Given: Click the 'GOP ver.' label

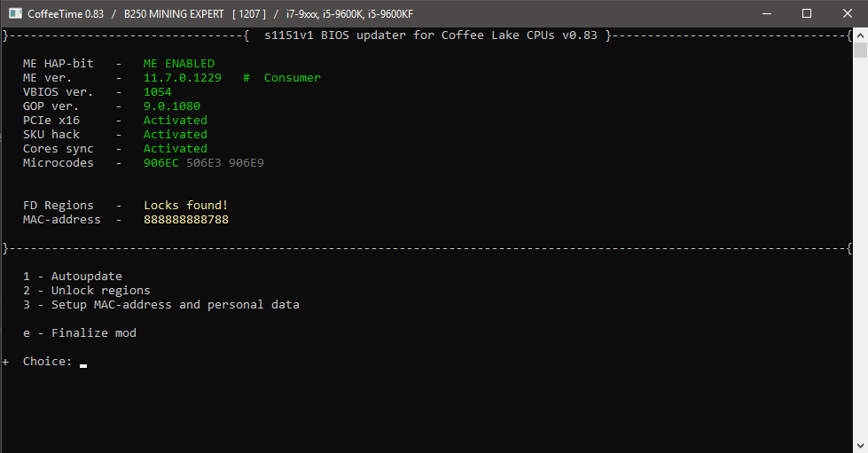Looking at the screenshot, I should [51, 105].
